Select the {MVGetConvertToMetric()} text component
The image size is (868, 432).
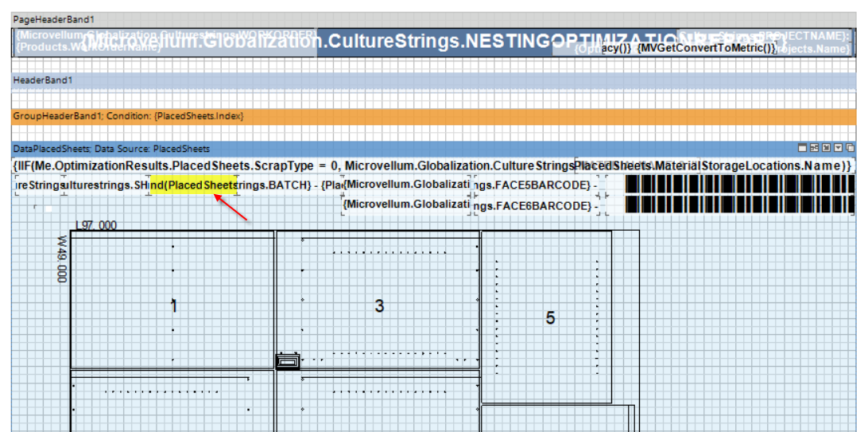pyautogui.click(x=707, y=49)
